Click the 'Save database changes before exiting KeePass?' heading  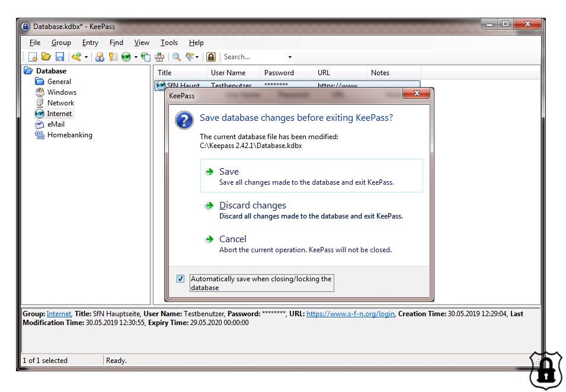(x=296, y=118)
